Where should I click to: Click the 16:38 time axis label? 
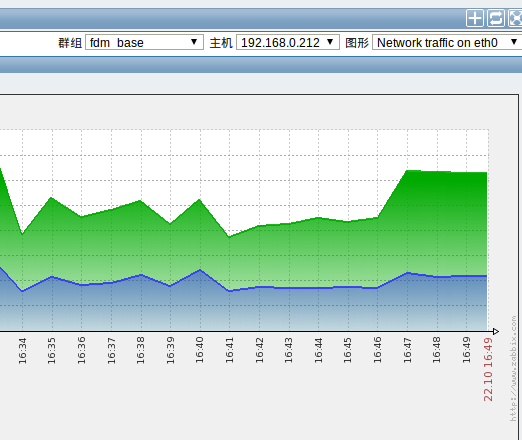pyautogui.click(x=141, y=351)
